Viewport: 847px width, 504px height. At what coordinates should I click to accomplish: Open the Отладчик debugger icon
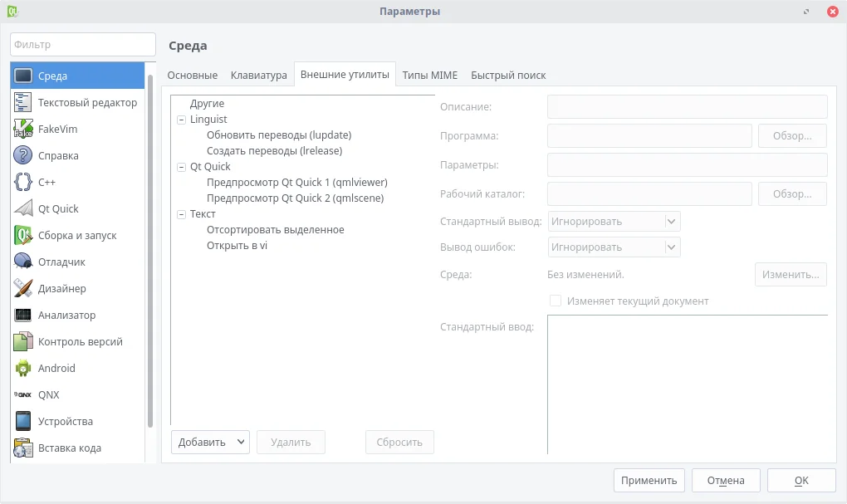coord(23,262)
